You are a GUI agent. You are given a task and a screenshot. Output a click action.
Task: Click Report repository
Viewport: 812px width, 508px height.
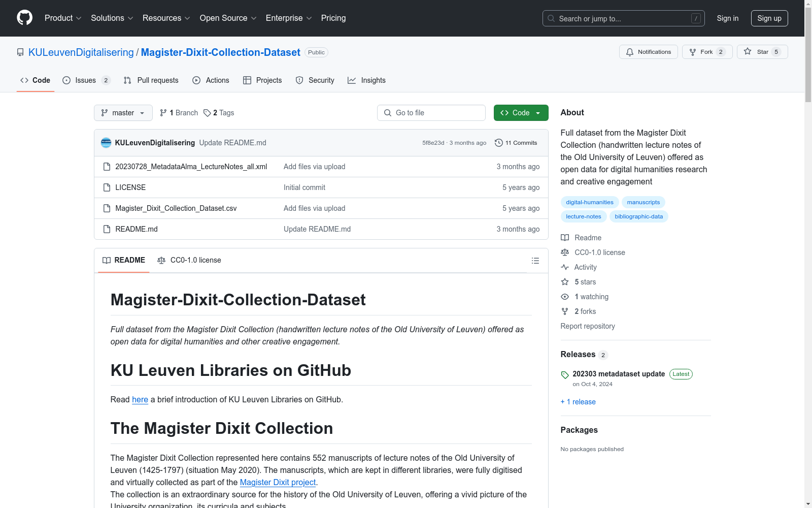[x=588, y=326]
